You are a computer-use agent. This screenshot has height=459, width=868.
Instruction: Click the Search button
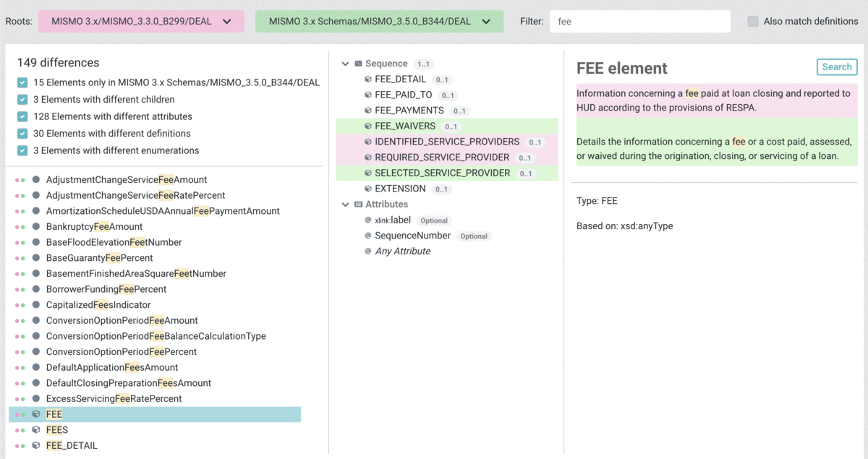(x=837, y=67)
